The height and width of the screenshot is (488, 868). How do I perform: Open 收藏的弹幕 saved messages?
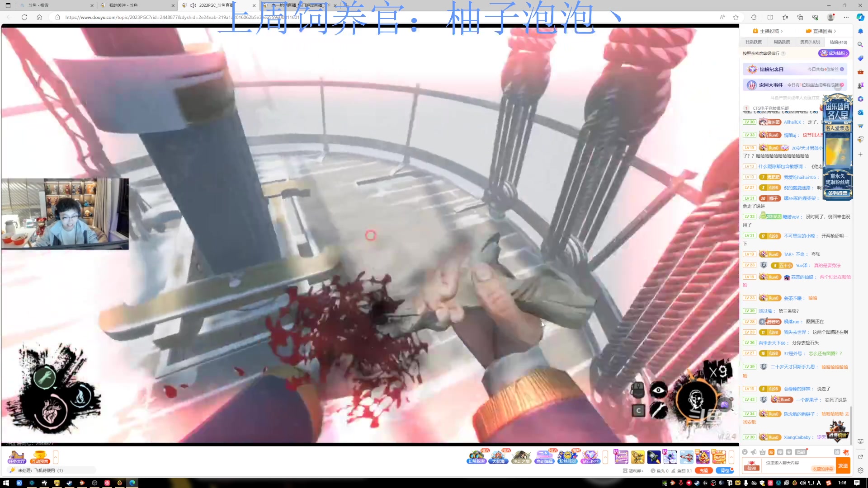pyautogui.click(x=823, y=469)
